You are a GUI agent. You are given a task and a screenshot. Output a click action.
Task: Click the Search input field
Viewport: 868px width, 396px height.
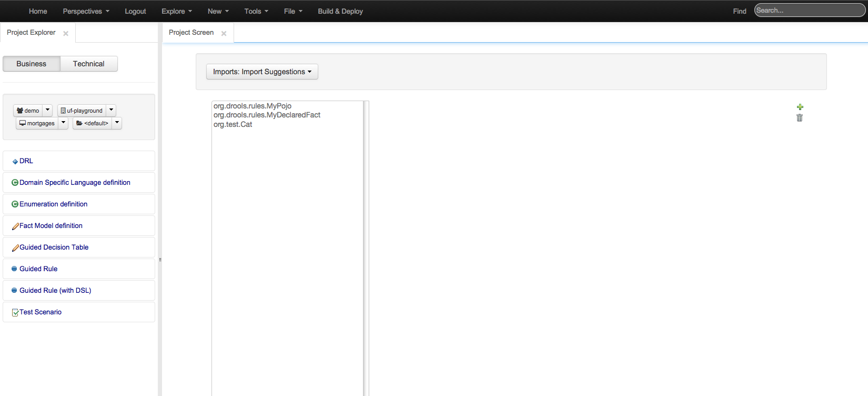(809, 11)
